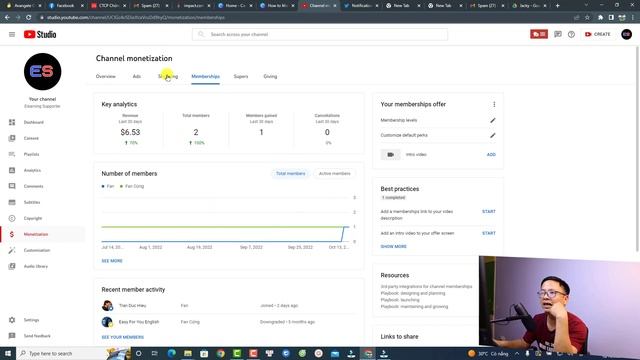This screenshot has height=360, width=640.
Task: Open 3rd party integrations resource link
Action: (x=426, y=287)
